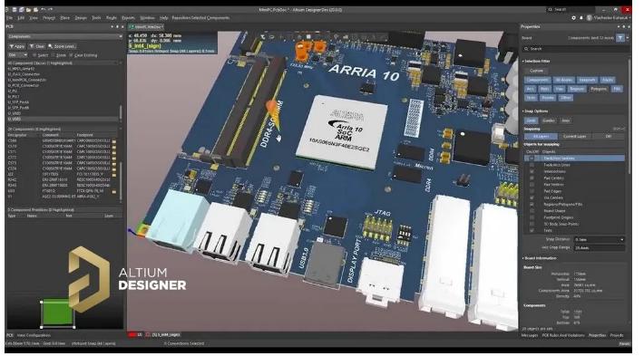Toggle Via Centers snapping checkbox

tap(532, 197)
